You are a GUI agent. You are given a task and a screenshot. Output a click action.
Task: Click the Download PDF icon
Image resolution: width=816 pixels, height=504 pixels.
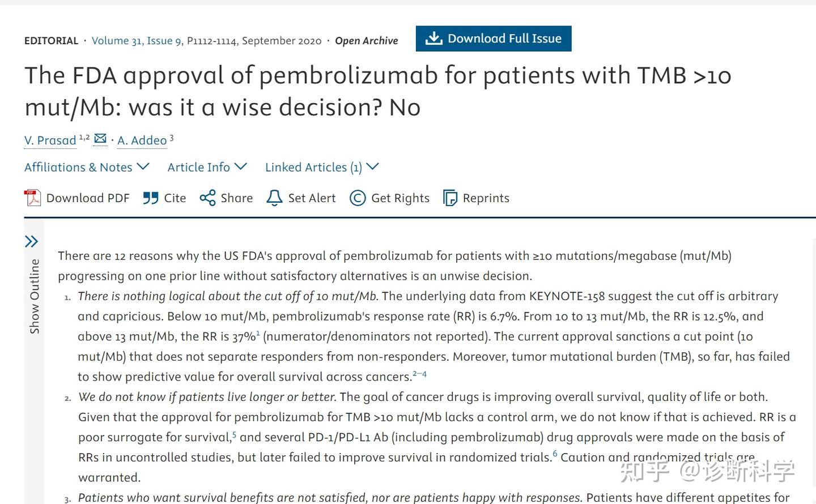(32, 198)
